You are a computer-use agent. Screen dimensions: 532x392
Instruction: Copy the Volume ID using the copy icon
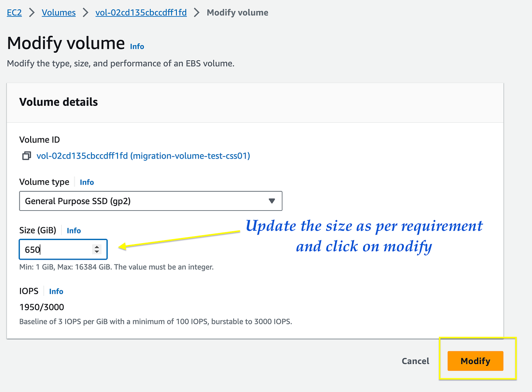[x=26, y=155]
